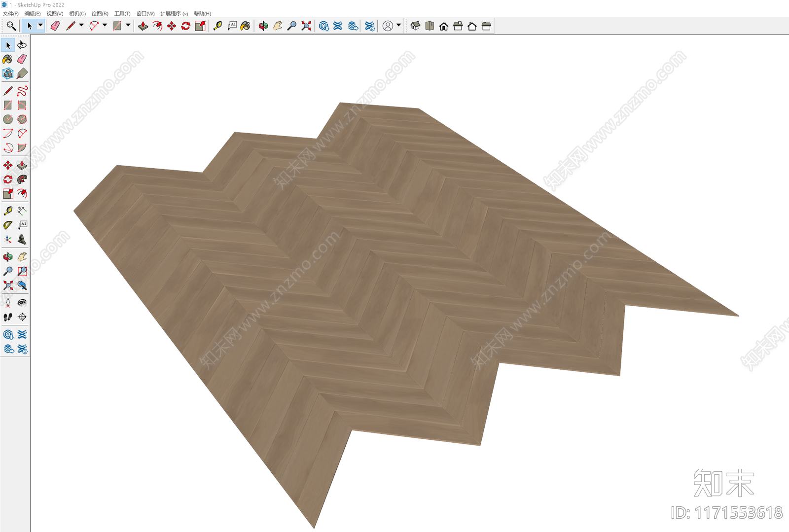
Task: Select the Section Plane tool
Action: [22, 317]
